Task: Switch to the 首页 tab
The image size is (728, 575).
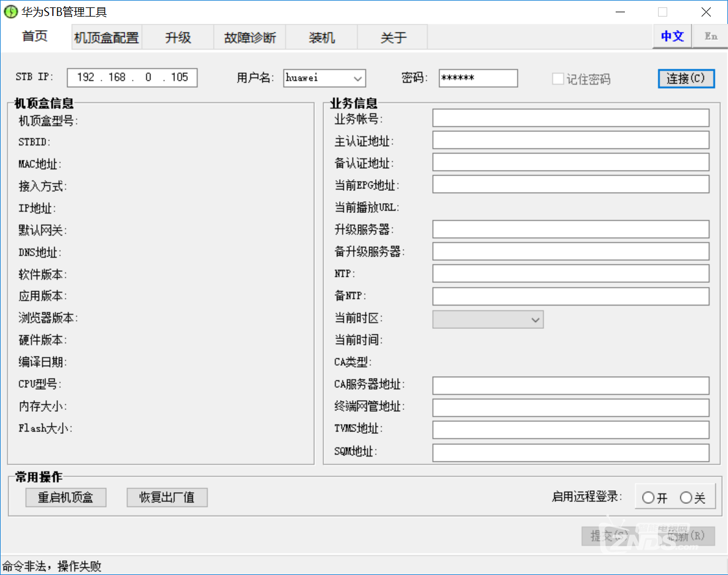Action: [35, 36]
